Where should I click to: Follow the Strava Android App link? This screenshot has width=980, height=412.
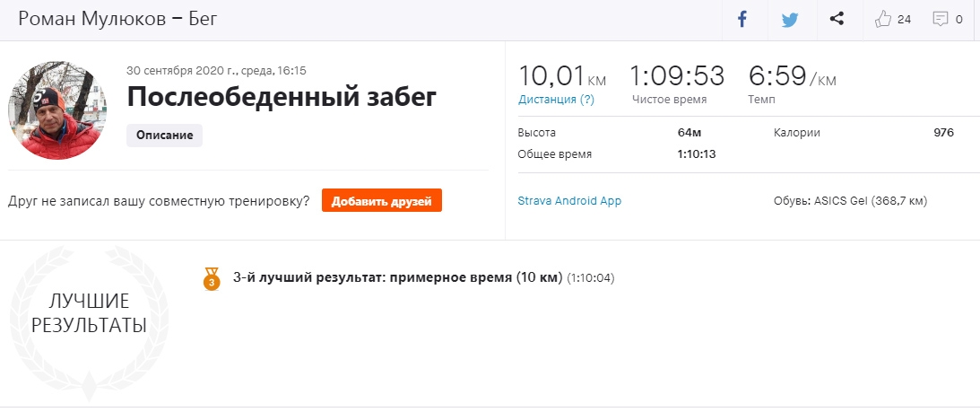coord(569,201)
